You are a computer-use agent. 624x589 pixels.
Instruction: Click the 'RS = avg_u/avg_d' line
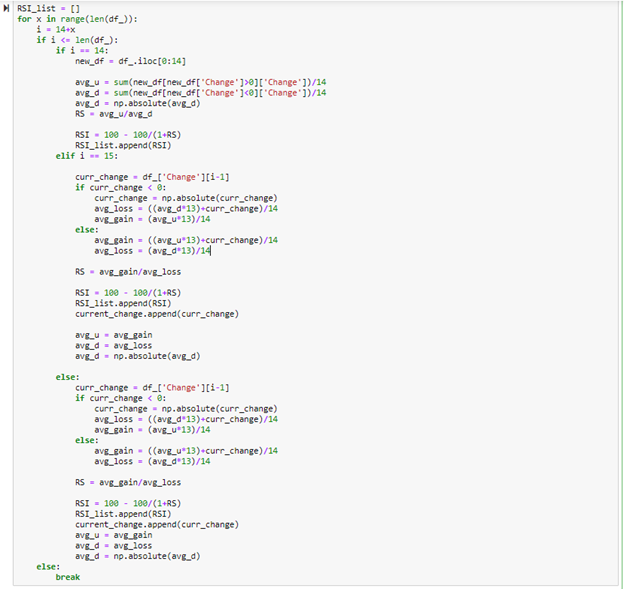(x=115, y=113)
